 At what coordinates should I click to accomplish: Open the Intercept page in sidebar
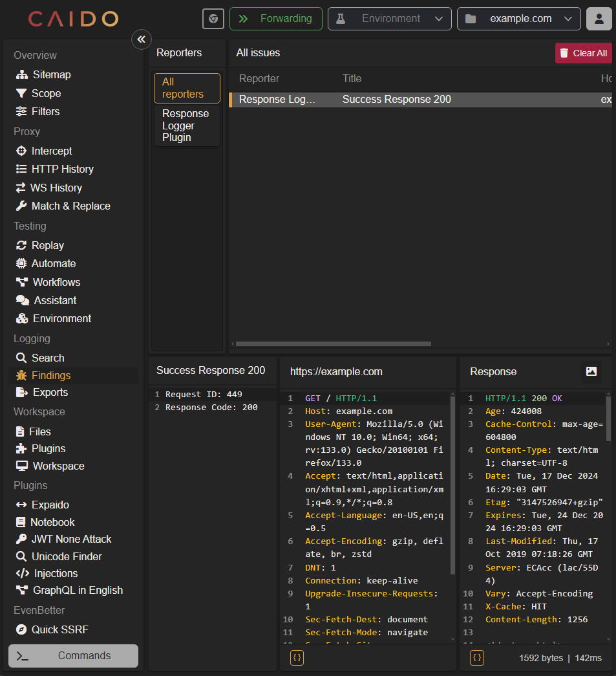tap(52, 151)
